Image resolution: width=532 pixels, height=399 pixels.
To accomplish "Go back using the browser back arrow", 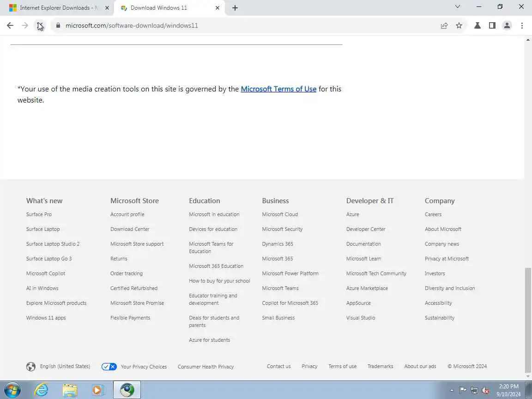I will (x=10, y=25).
